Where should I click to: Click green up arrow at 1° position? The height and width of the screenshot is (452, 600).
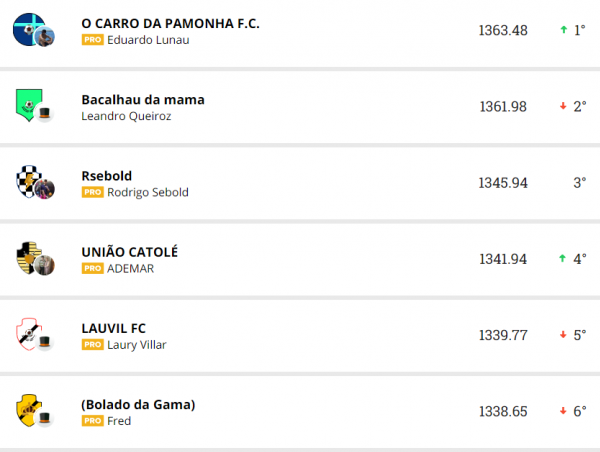pos(564,30)
